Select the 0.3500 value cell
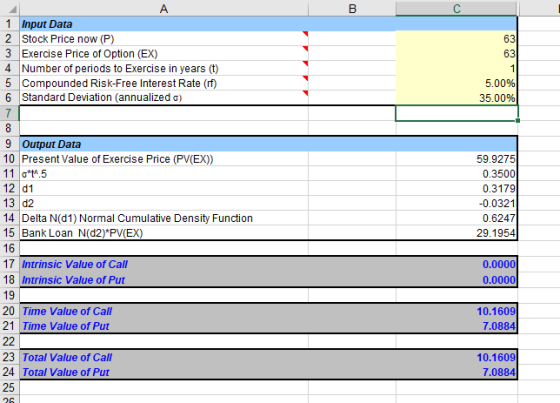Viewport: 560px width, 403px height. [x=456, y=174]
